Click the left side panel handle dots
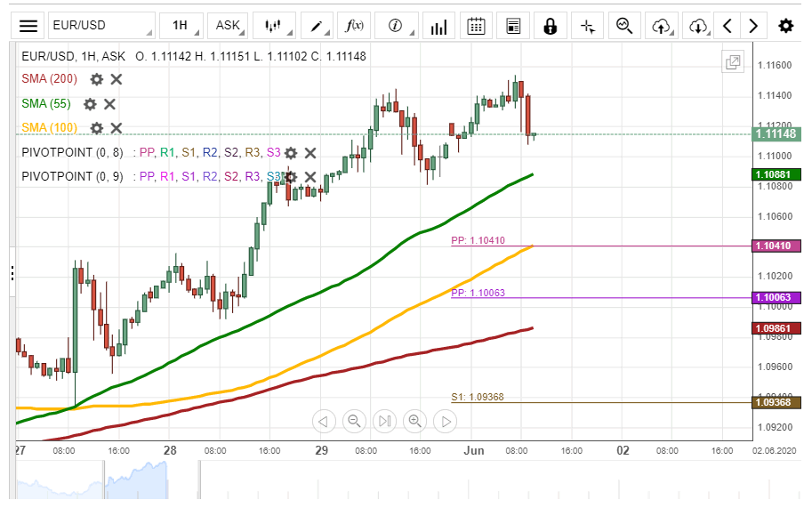The height and width of the screenshot is (508, 812). click(12, 273)
